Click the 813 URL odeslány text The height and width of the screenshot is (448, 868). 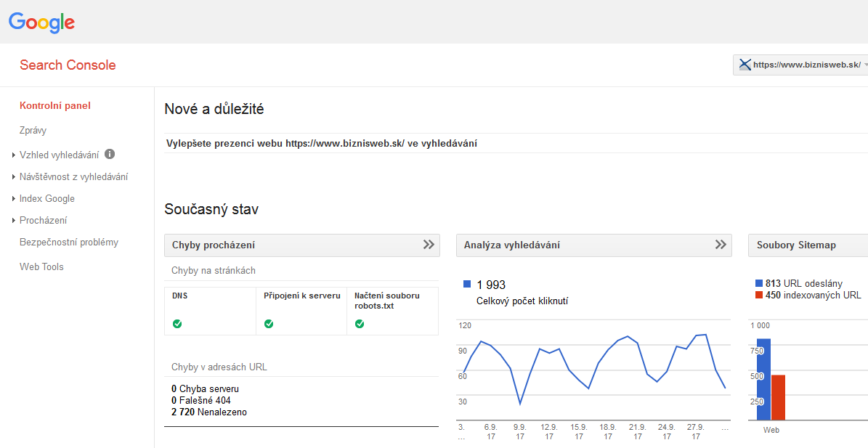coord(804,284)
